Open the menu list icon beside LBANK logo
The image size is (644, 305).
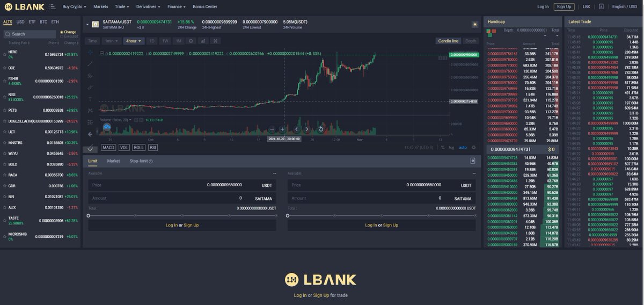[51, 7]
